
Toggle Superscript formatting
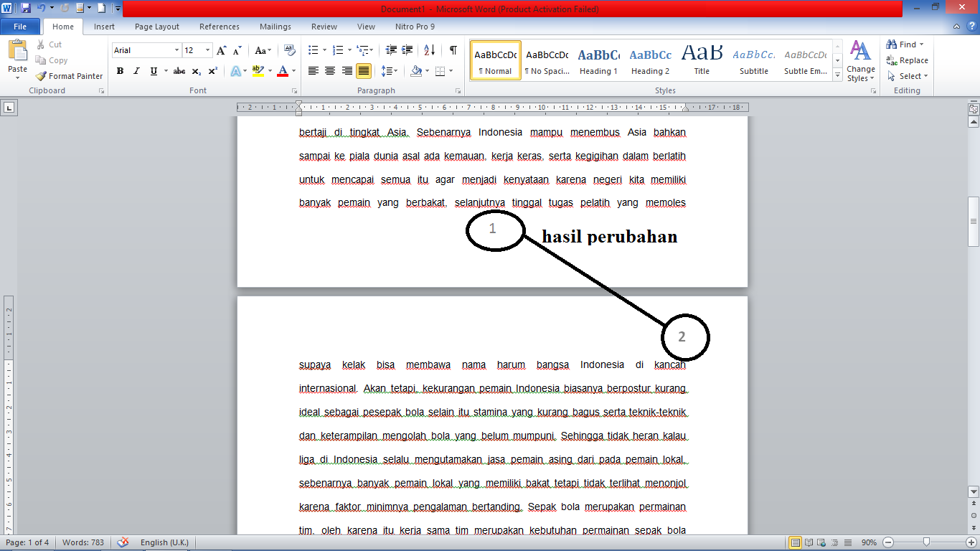(213, 71)
